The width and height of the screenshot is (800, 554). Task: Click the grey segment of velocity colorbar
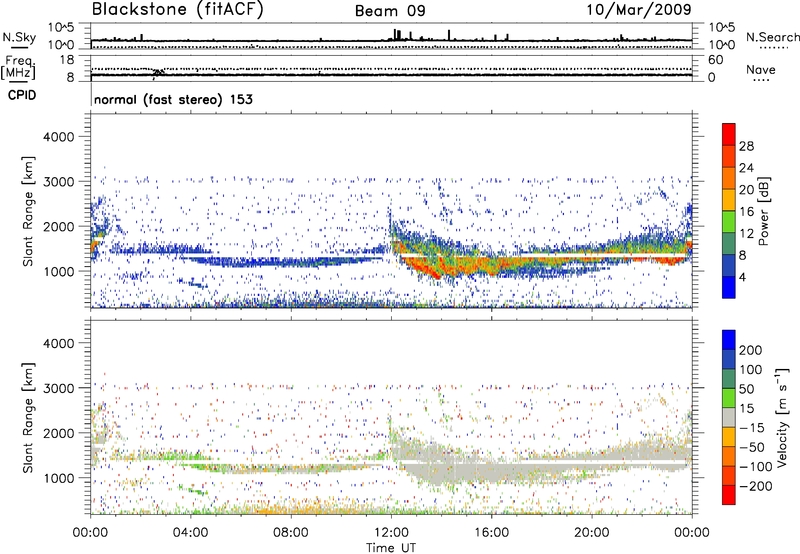click(729, 417)
